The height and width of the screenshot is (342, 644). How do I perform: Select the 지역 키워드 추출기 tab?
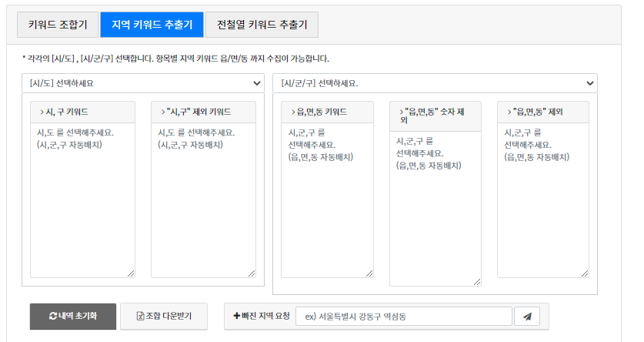(152, 25)
